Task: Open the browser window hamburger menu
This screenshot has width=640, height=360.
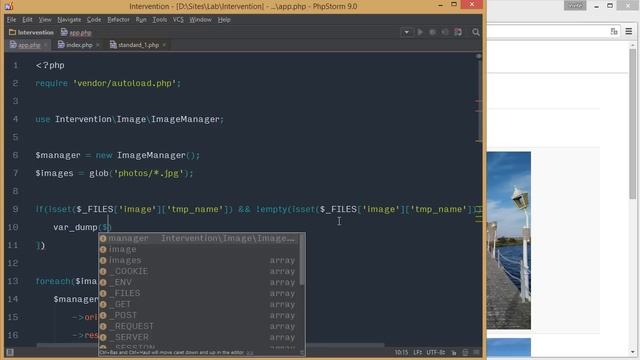Action: [629, 31]
